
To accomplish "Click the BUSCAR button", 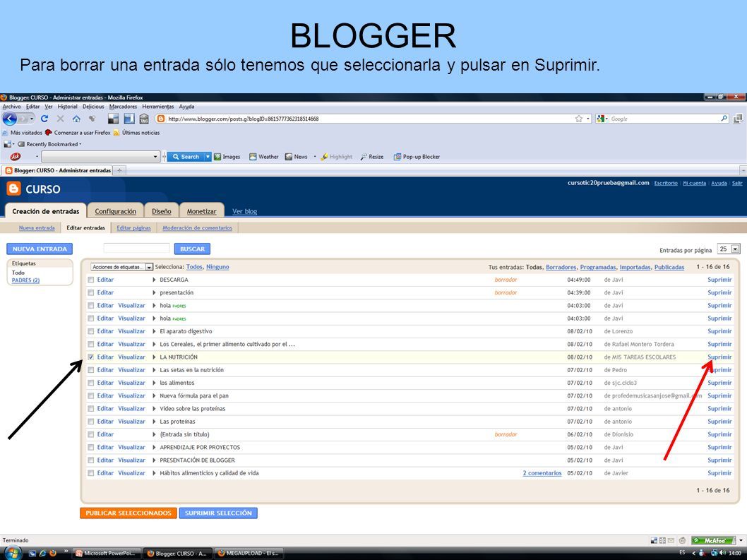I will 193,249.
